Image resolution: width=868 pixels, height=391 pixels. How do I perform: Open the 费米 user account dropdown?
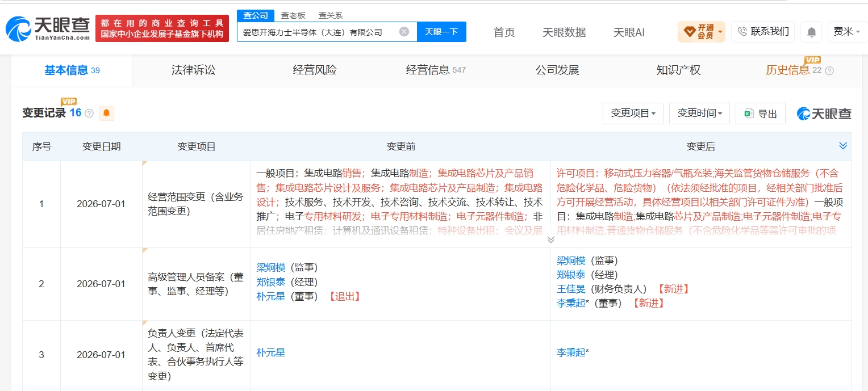click(846, 32)
